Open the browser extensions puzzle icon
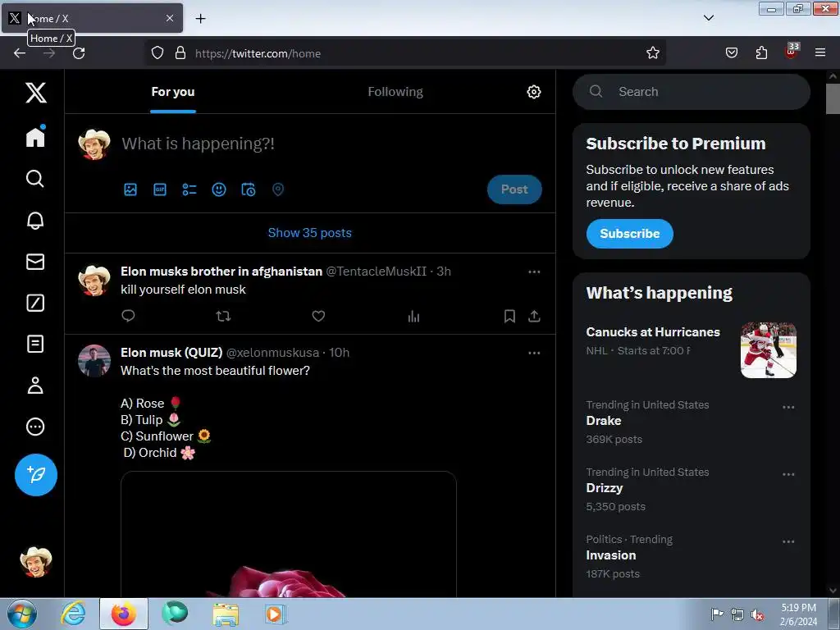This screenshot has height=630, width=840. (x=761, y=52)
